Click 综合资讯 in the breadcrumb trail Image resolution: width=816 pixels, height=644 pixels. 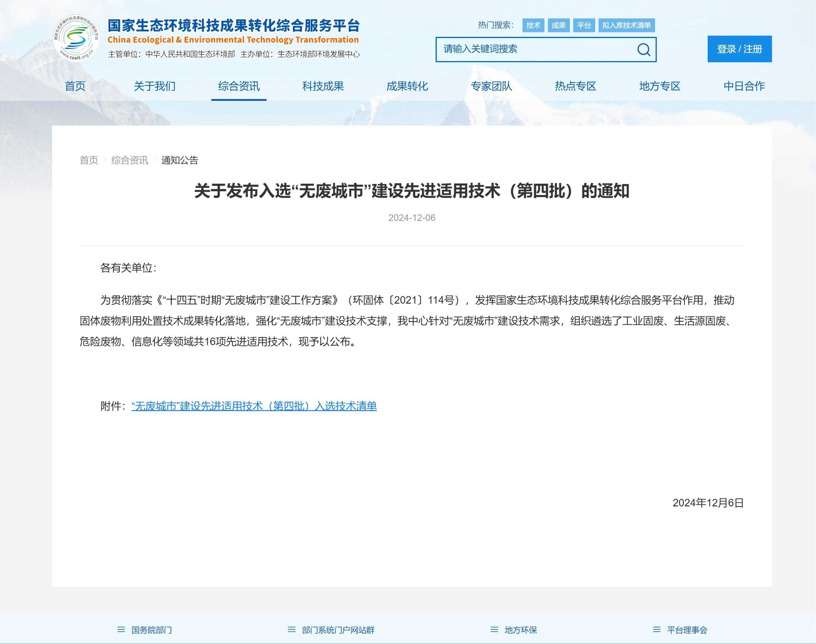(x=129, y=160)
